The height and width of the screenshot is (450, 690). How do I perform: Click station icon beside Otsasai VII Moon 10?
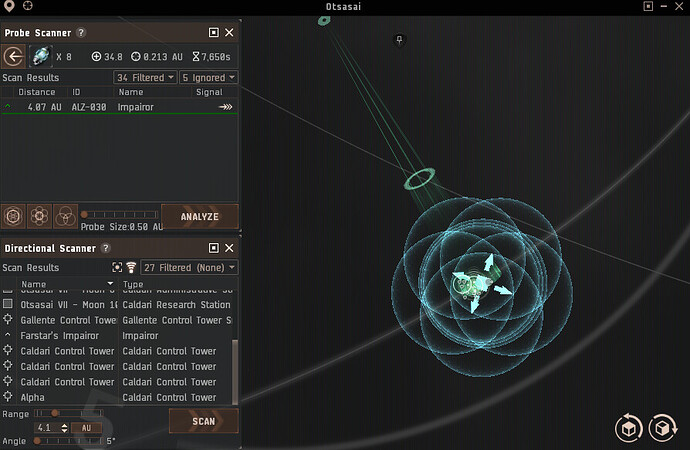pos(7,304)
